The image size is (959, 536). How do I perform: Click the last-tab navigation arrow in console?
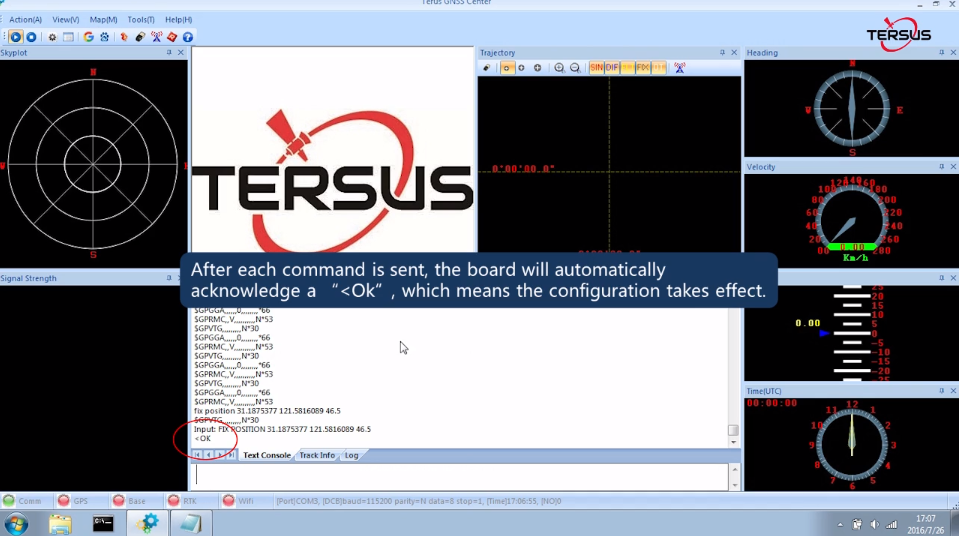click(231, 455)
